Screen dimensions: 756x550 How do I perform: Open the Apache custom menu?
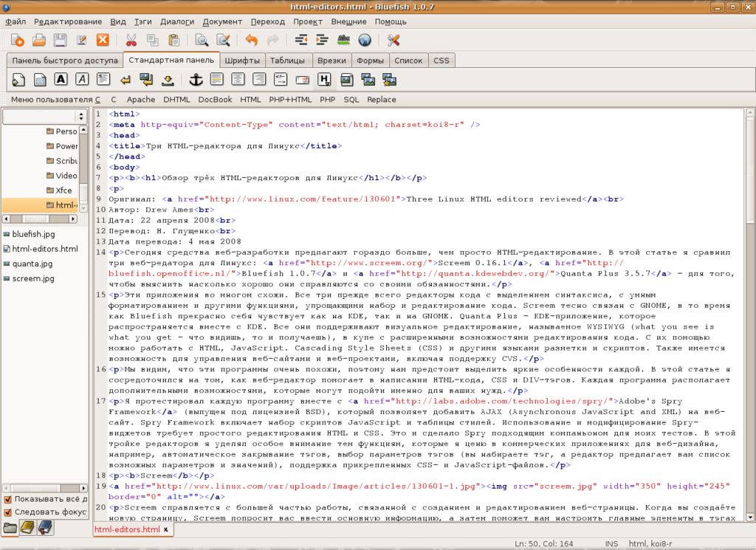pos(141,100)
